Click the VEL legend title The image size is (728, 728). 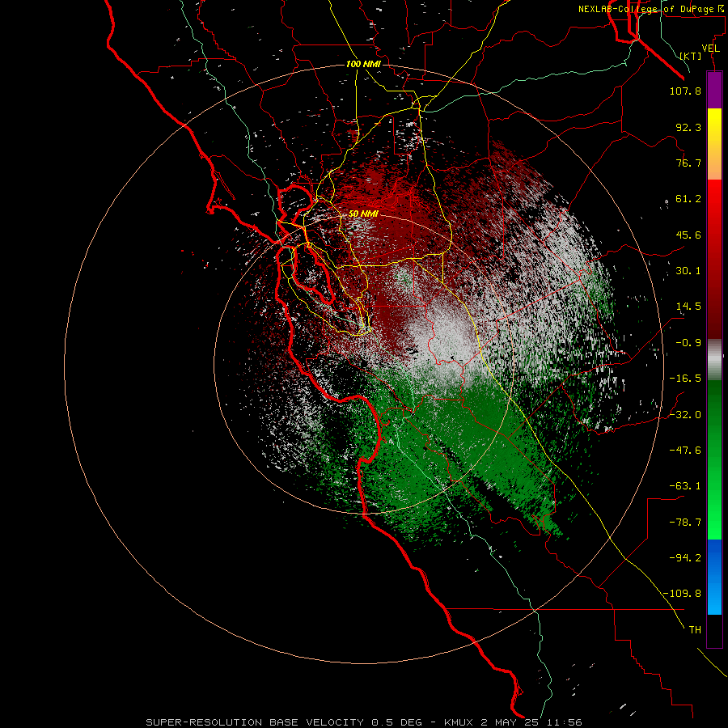[x=710, y=49]
